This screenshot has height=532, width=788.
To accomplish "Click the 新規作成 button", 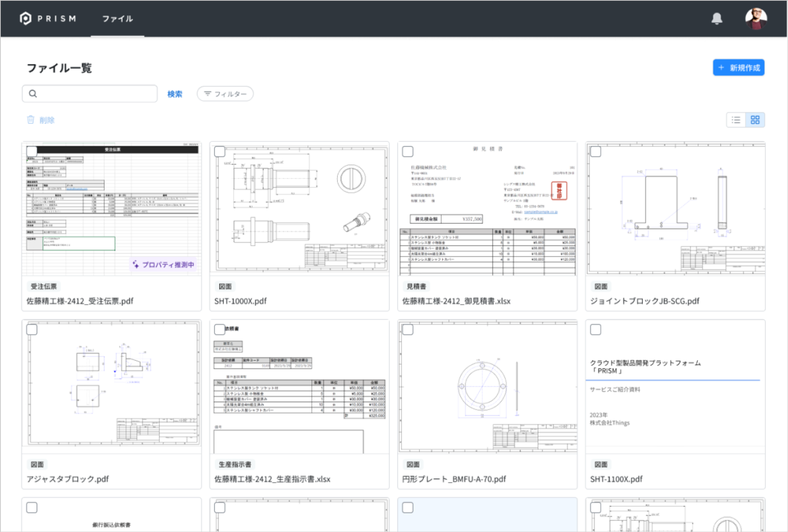I will [x=739, y=68].
